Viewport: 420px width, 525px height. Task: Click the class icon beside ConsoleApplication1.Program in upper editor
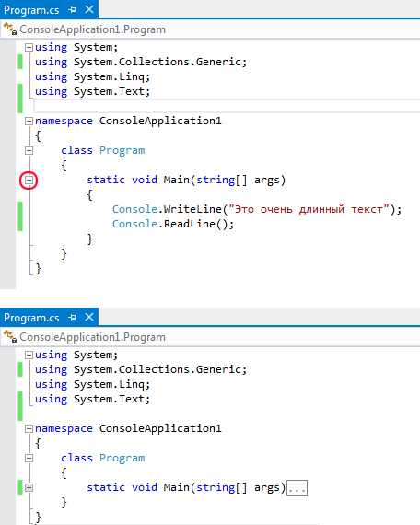click(10, 29)
